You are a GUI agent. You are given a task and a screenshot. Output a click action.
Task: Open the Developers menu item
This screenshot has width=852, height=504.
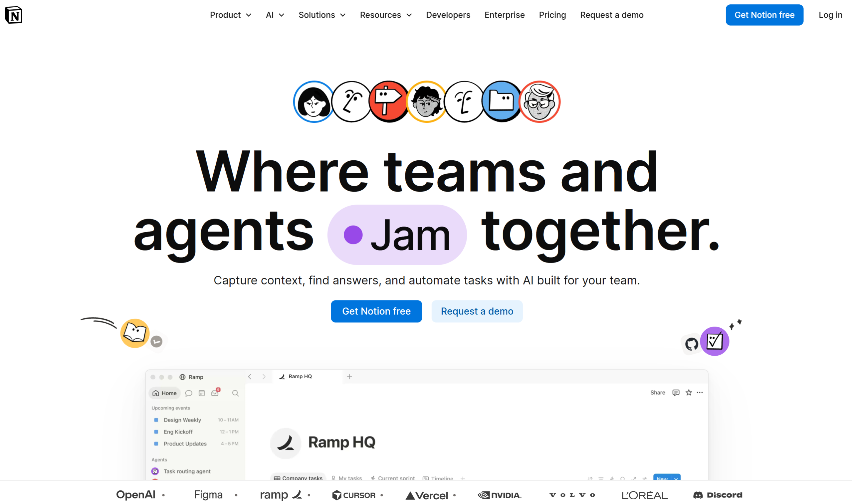[x=448, y=15]
